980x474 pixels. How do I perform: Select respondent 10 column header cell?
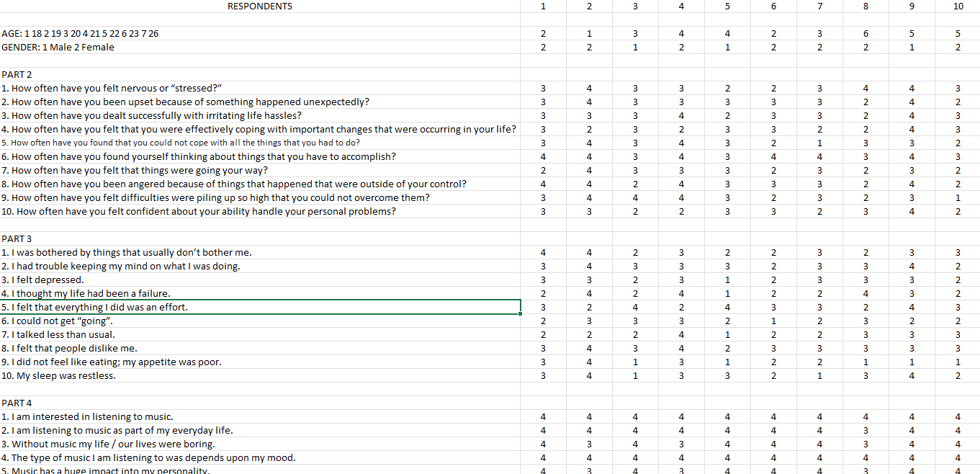958,6
